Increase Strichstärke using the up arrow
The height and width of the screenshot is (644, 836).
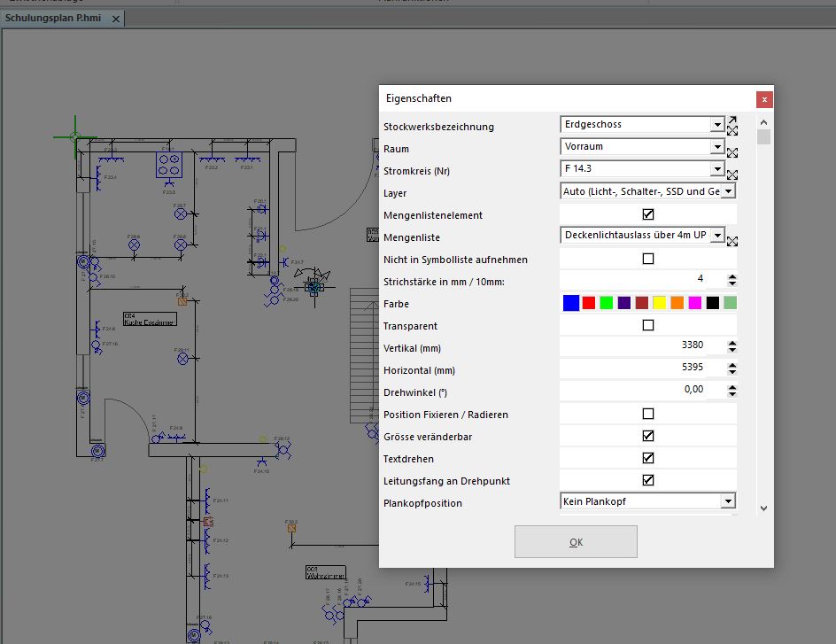[x=731, y=276]
